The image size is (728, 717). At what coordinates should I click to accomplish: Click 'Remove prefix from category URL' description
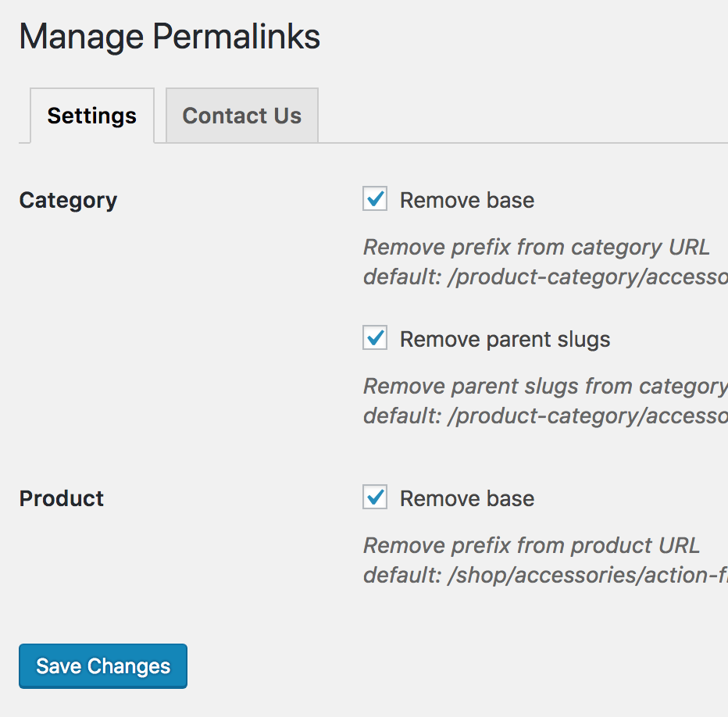[537, 247]
